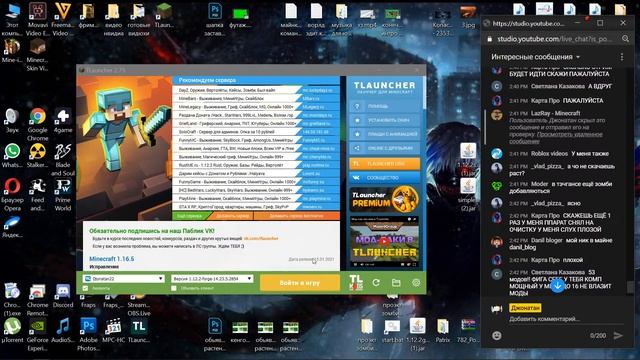Expand the account dropdown in TLauncher
The height and width of the screenshot is (360, 640).
[160, 278]
